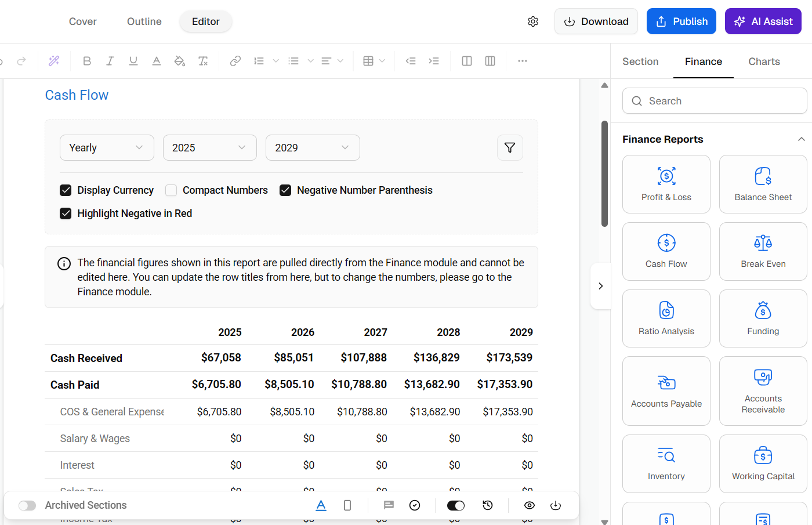
Task: Toggle the Archived Sections switch
Action: coord(27,505)
